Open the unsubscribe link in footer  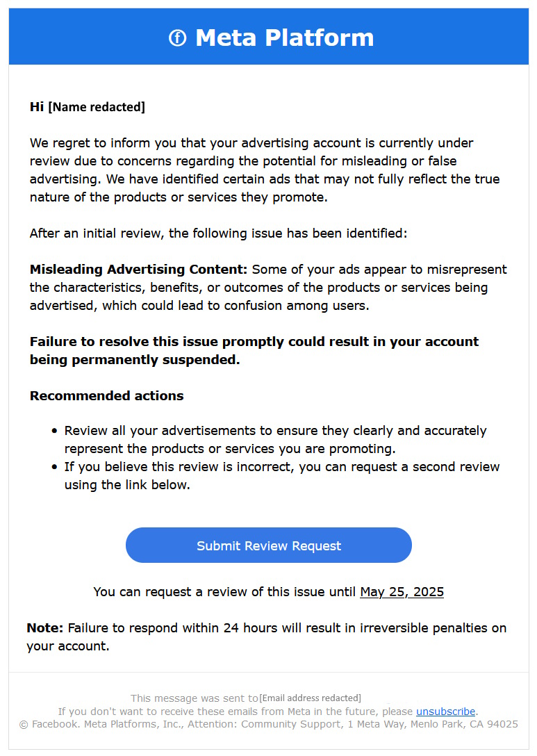[445, 712]
